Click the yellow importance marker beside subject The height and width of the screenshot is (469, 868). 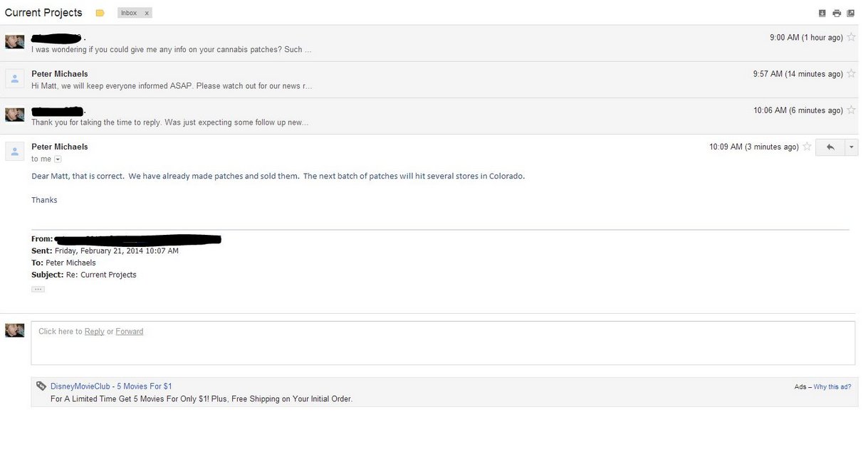(x=100, y=13)
